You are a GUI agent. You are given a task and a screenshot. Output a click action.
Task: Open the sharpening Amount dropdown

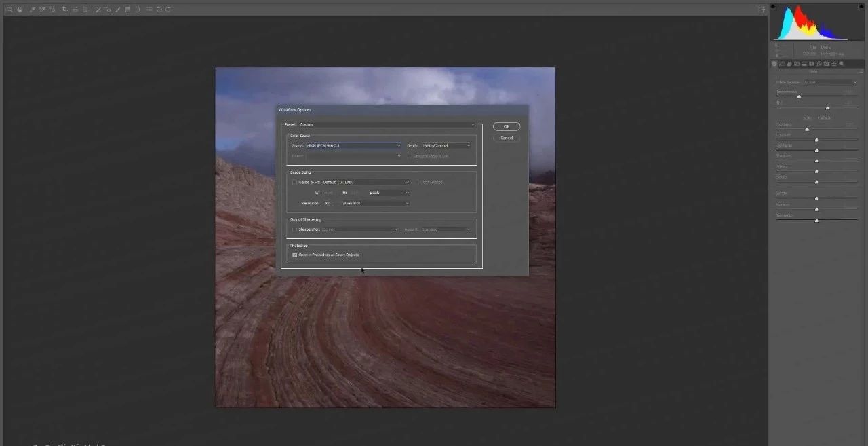(446, 229)
